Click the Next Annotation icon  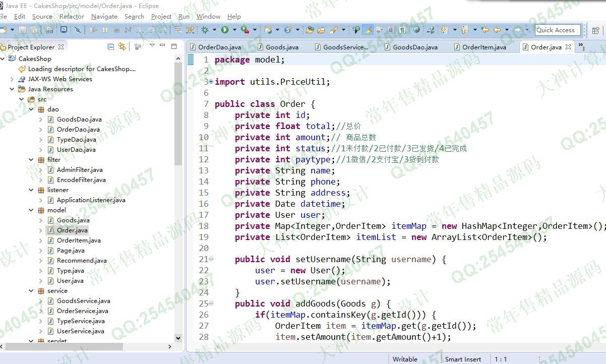[444, 30]
